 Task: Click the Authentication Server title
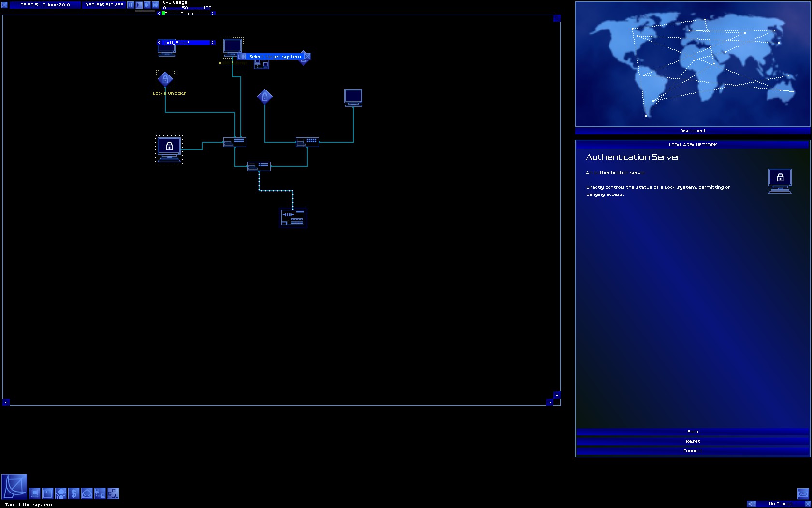633,157
